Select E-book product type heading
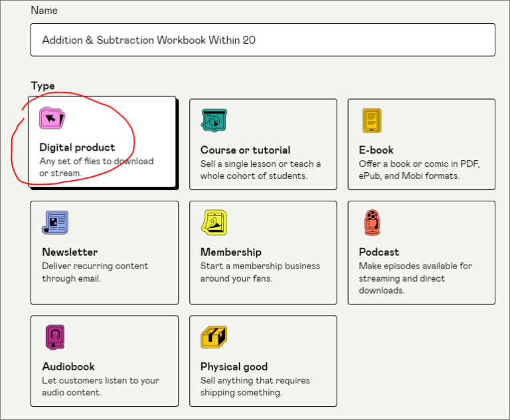The height and width of the screenshot is (420, 510). click(376, 150)
